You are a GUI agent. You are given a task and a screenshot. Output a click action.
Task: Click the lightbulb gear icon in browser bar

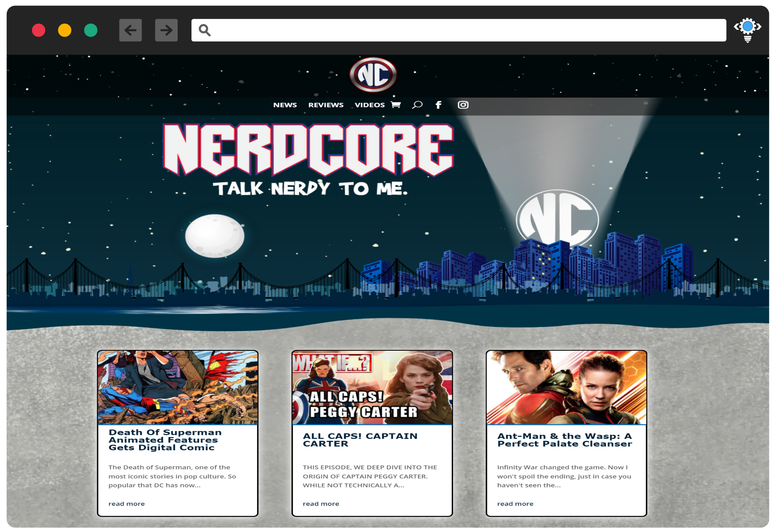[747, 30]
